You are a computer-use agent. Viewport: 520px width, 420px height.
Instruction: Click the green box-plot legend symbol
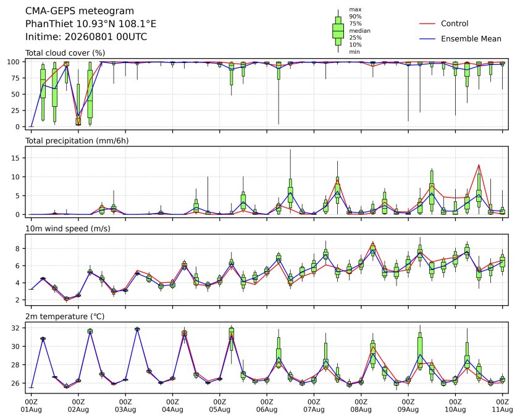pos(338,31)
